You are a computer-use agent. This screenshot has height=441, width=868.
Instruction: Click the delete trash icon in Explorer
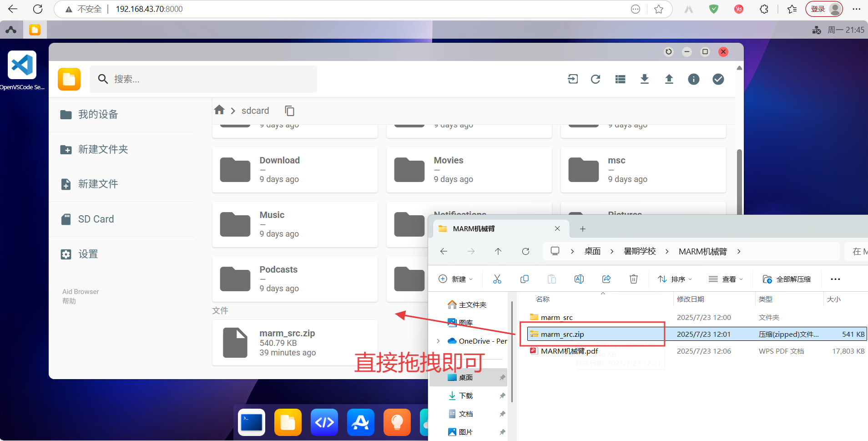633,279
